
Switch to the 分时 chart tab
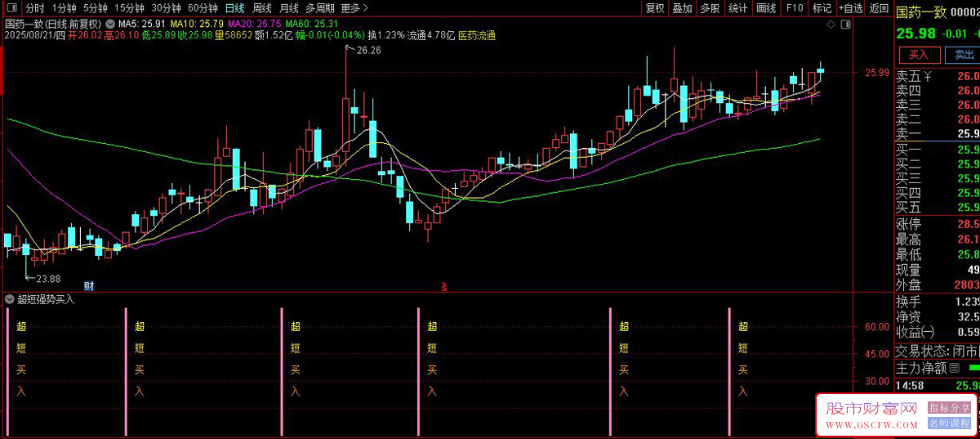click(x=34, y=8)
